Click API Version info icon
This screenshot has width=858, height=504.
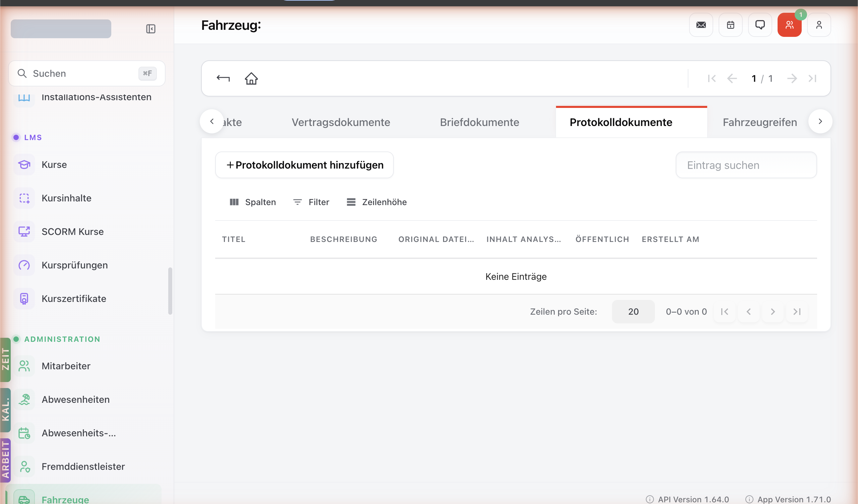click(650, 499)
